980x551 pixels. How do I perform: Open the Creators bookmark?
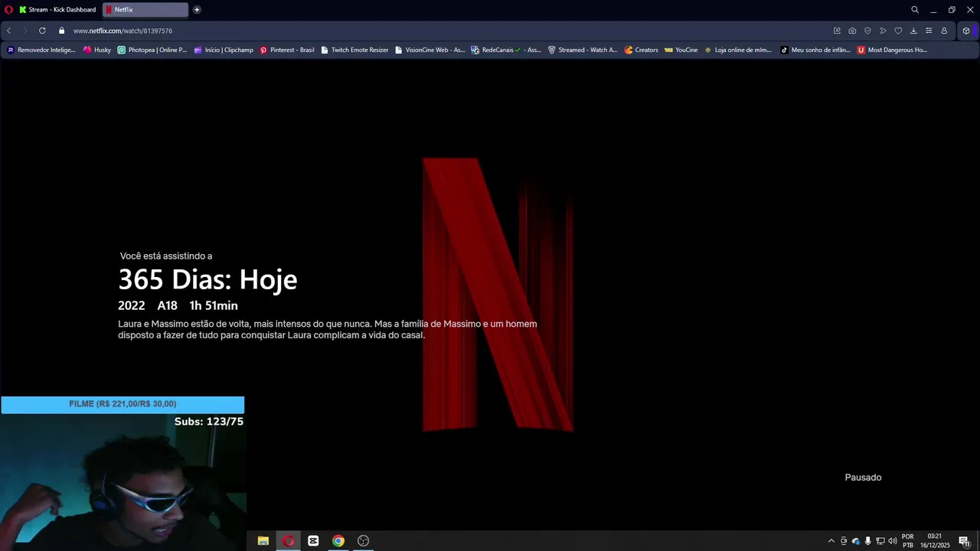coord(642,50)
